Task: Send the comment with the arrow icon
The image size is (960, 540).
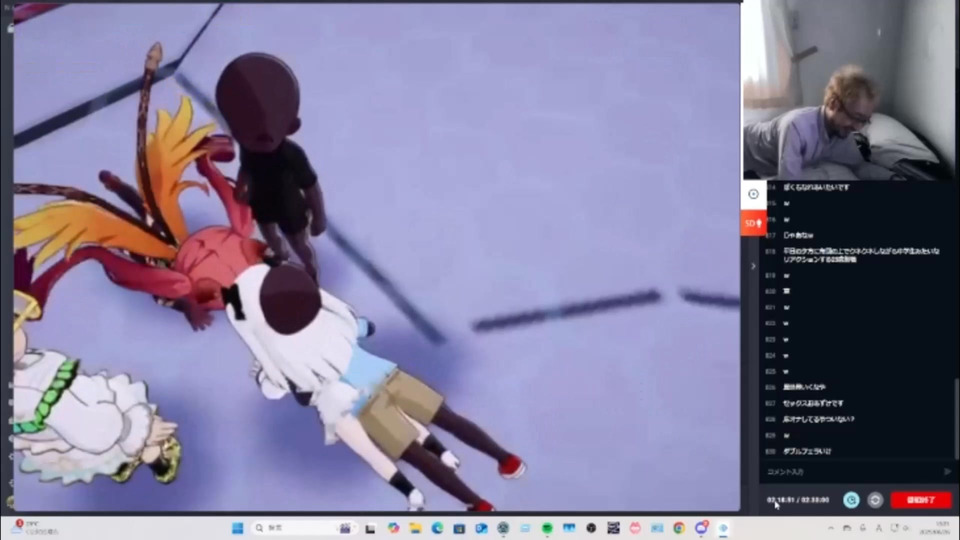Action: tap(947, 471)
